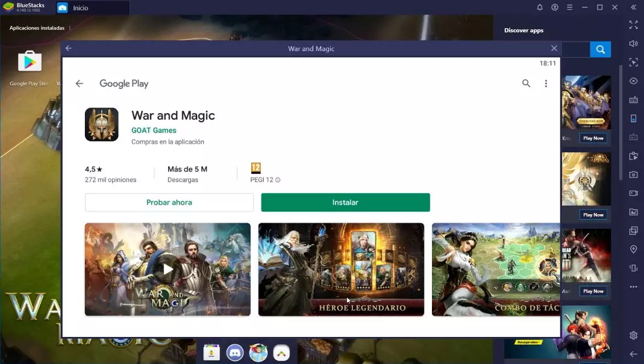Go back using the Google Play arrow
Viewport: 644px width, 364px height.
pyautogui.click(x=79, y=84)
